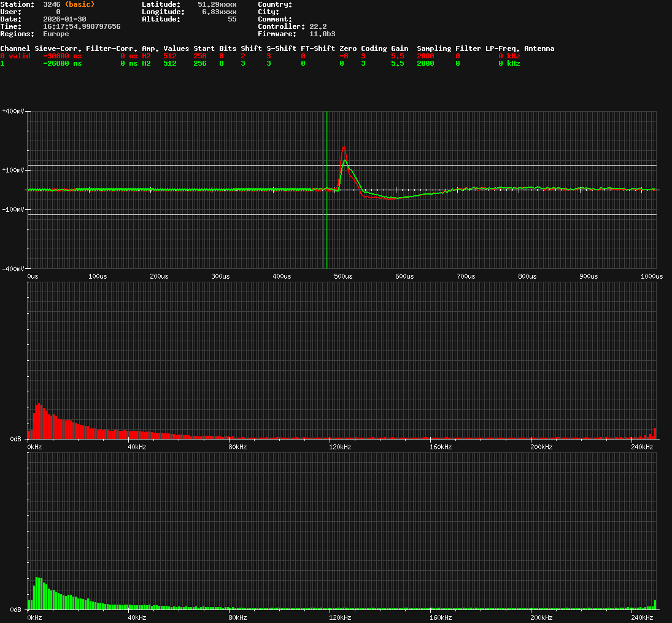Click the Regions value Europe

(56, 34)
